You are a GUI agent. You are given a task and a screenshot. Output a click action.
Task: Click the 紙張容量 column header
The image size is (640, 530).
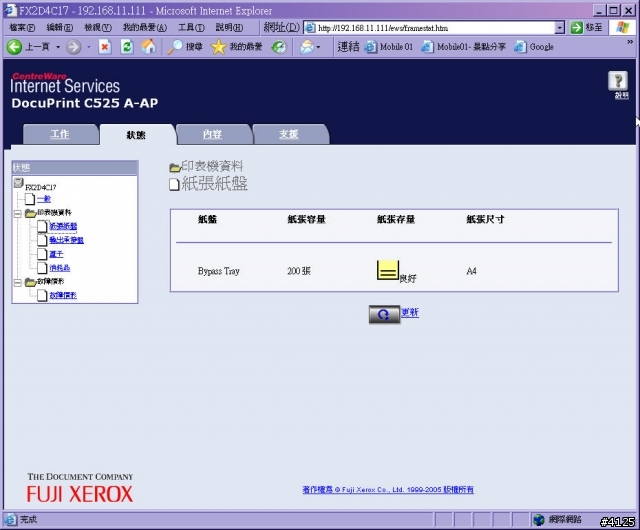pos(307,220)
